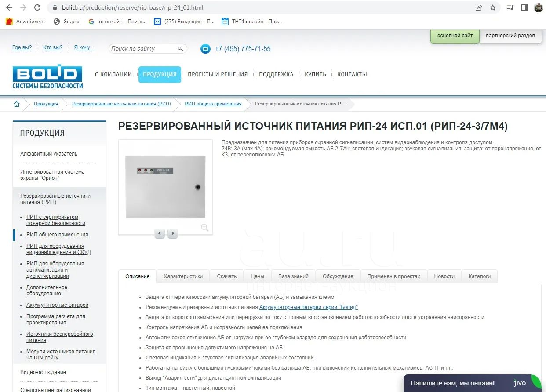This screenshot has width=546, height=392.
Task: Click the 'Я хочу...' link
Action: (x=84, y=48)
